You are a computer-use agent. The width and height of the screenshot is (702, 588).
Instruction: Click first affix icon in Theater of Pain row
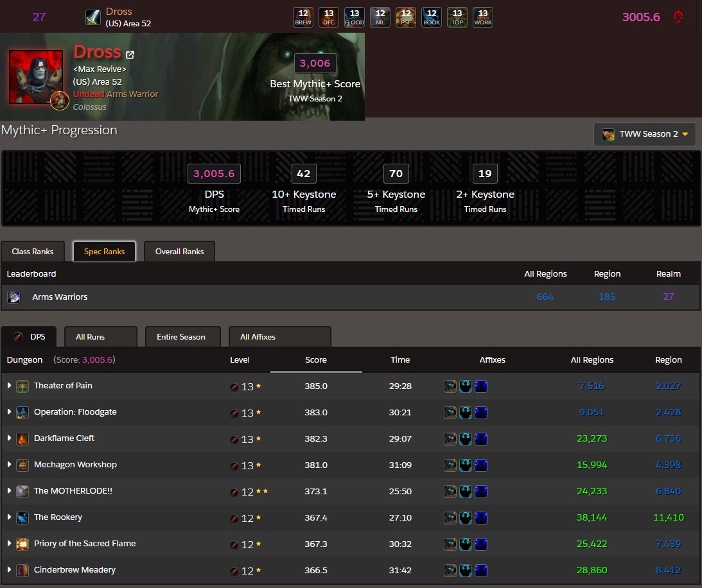pyautogui.click(x=450, y=386)
